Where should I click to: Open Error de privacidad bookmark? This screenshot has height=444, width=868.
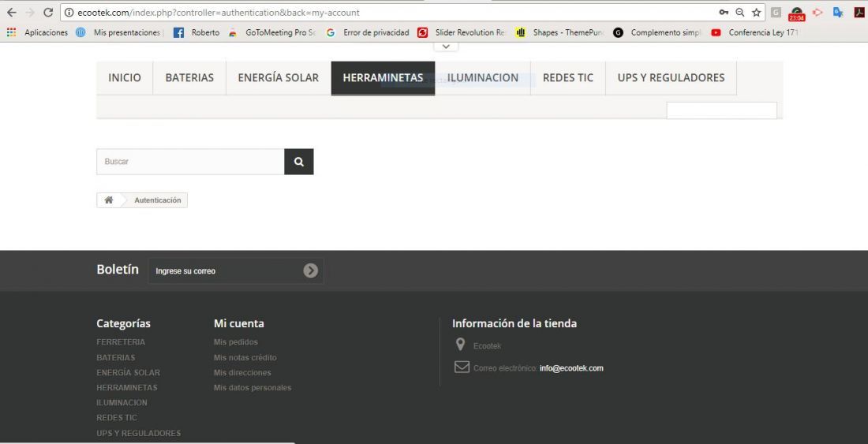368,32
